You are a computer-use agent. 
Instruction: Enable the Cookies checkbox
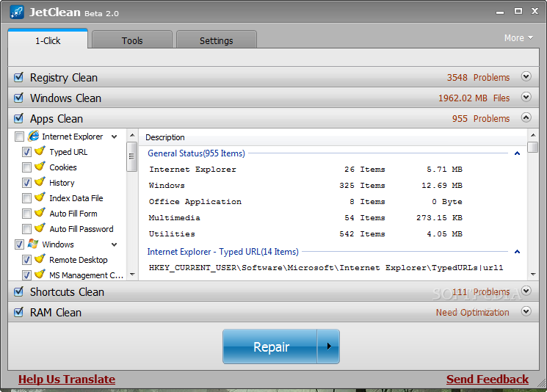click(26, 167)
